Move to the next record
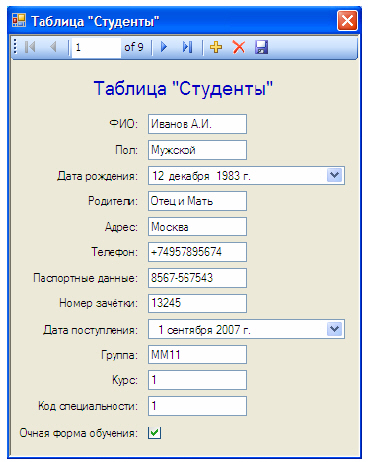The width and height of the screenshot is (369, 462). [164, 47]
